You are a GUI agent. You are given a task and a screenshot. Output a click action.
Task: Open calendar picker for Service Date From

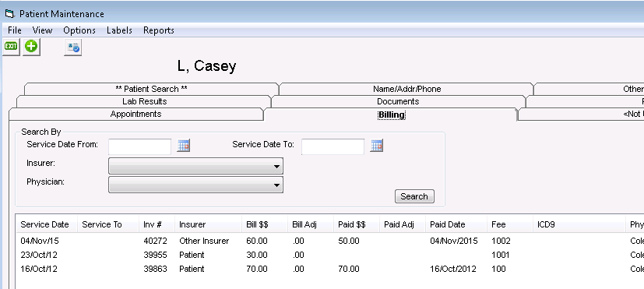click(x=183, y=146)
